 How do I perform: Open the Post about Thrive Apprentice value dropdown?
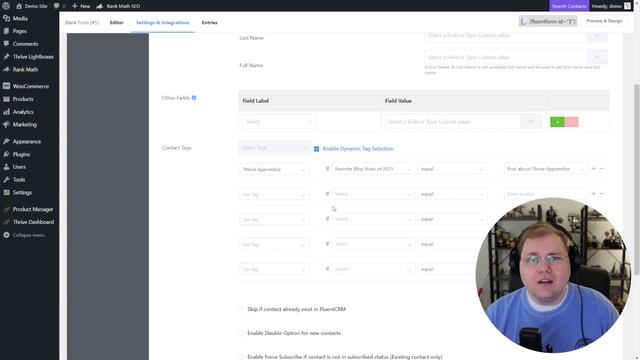(x=545, y=169)
